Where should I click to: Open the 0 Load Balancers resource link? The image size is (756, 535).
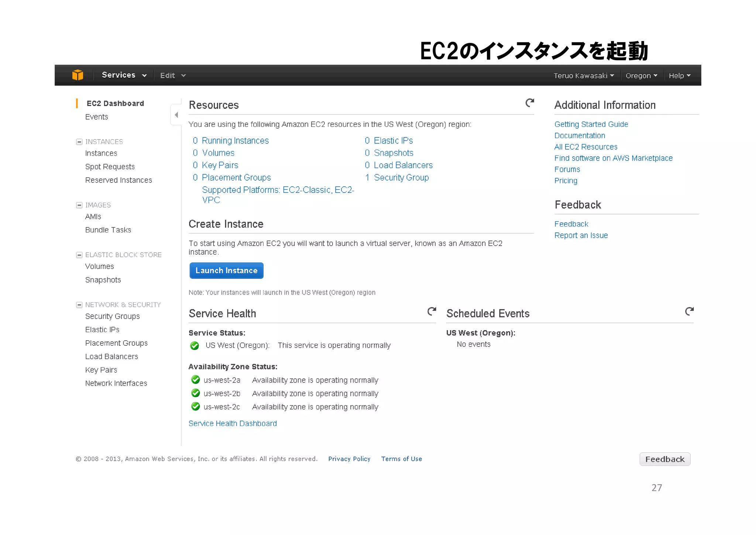(399, 165)
